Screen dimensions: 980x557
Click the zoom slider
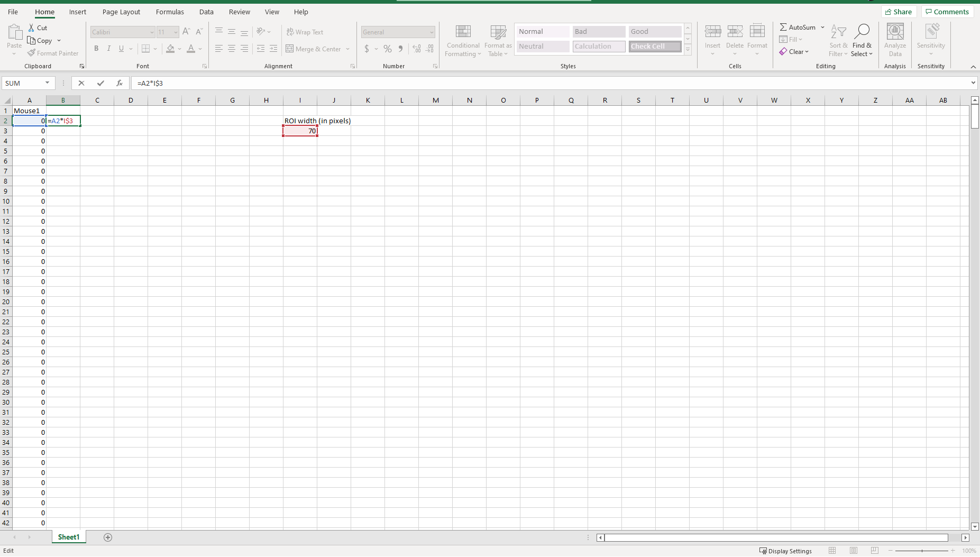tap(922, 551)
